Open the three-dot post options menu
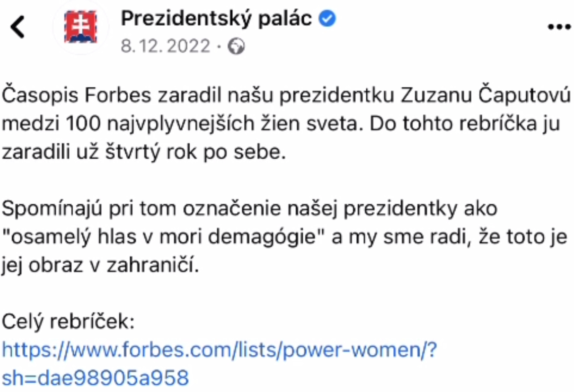574x392 pixels. click(559, 27)
